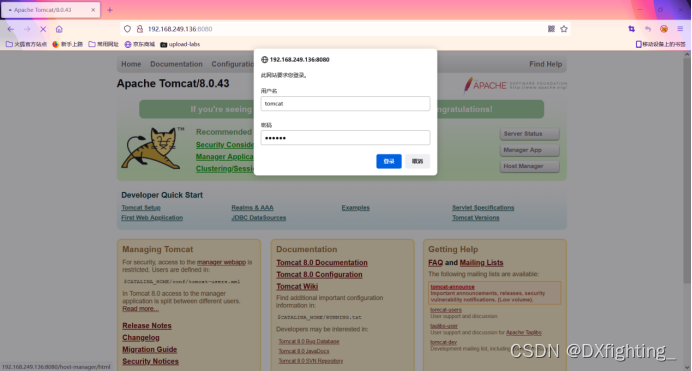Click the undo arrow toolbar icon
Image resolution: width=692 pixels, height=371 pixels.
coord(648,29)
